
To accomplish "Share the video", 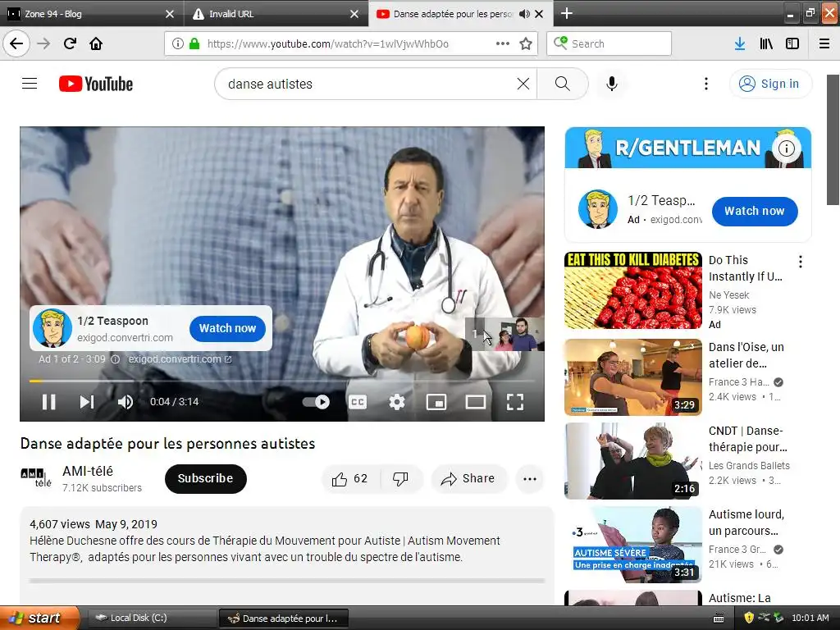I will click(468, 479).
